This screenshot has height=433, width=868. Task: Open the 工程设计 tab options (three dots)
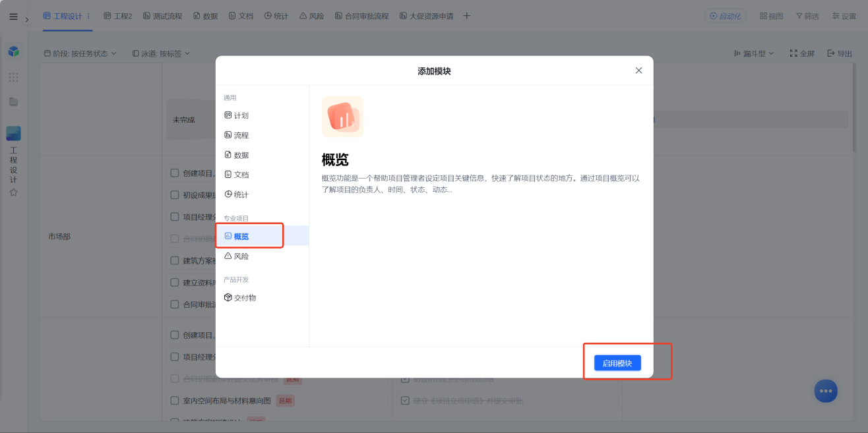88,16
